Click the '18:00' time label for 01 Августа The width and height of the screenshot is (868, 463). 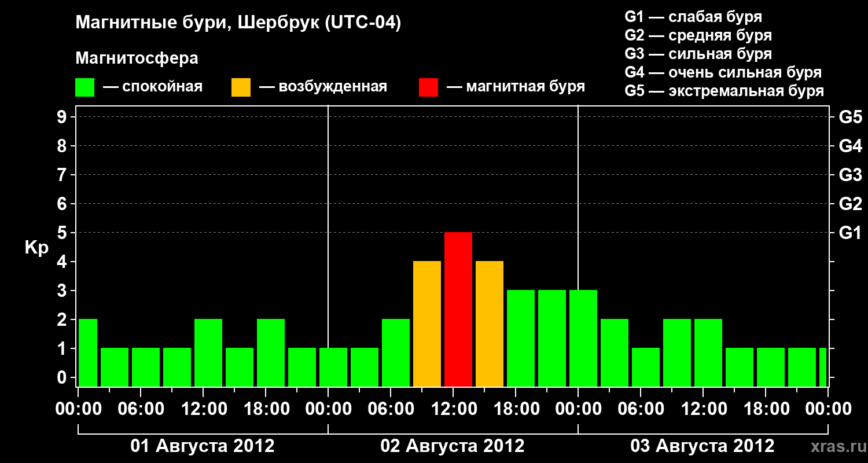[x=266, y=409]
